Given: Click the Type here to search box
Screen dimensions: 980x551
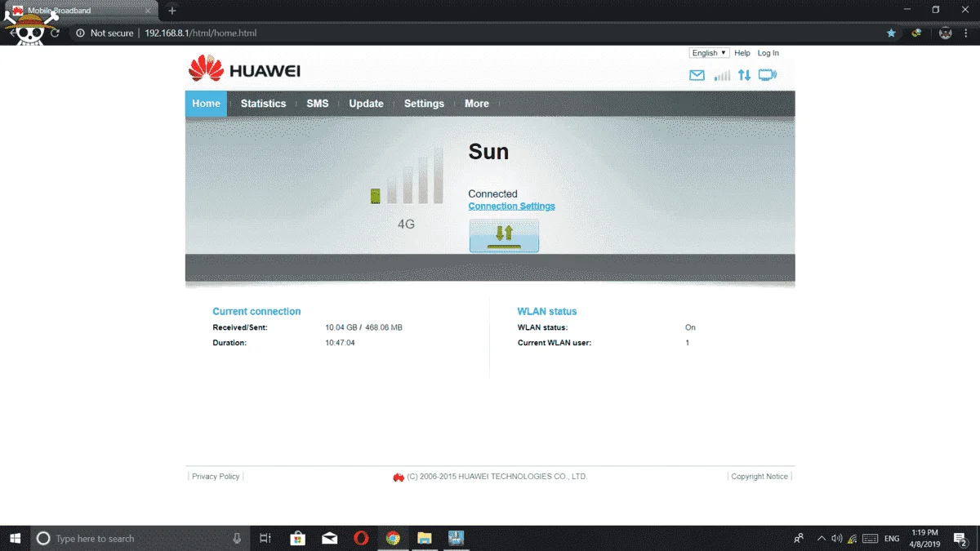Looking at the screenshot, I should 141,538.
